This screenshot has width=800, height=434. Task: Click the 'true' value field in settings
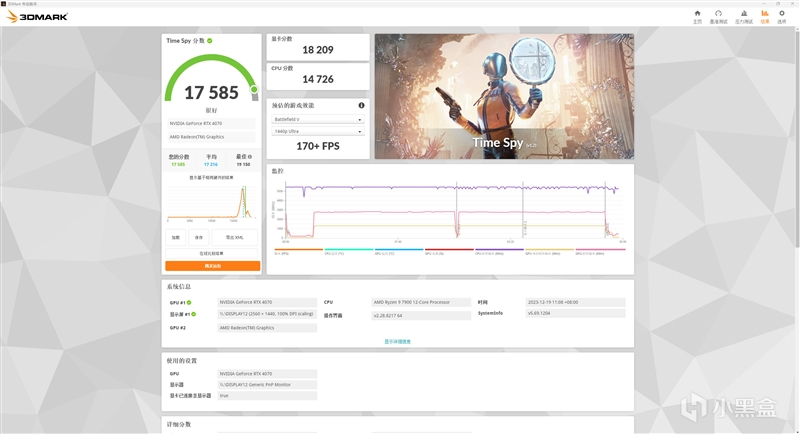(x=267, y=396)
